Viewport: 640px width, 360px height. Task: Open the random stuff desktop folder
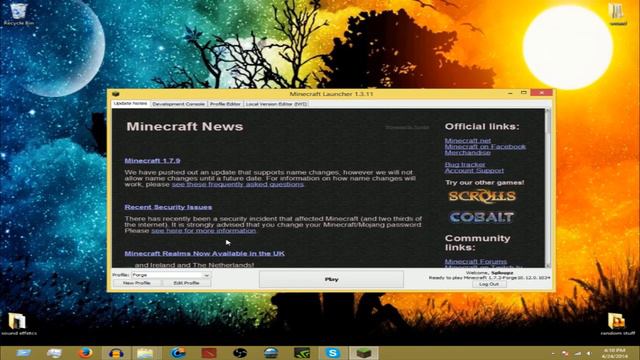click(617, 324)
